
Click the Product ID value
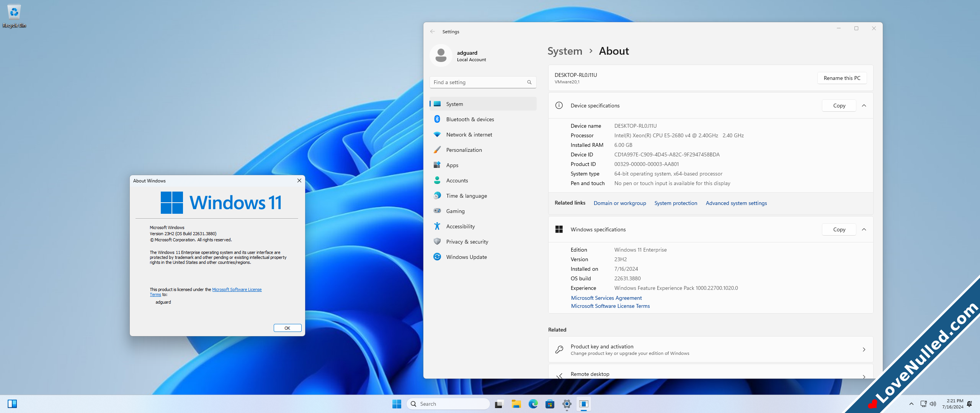(x=647, y=164)
